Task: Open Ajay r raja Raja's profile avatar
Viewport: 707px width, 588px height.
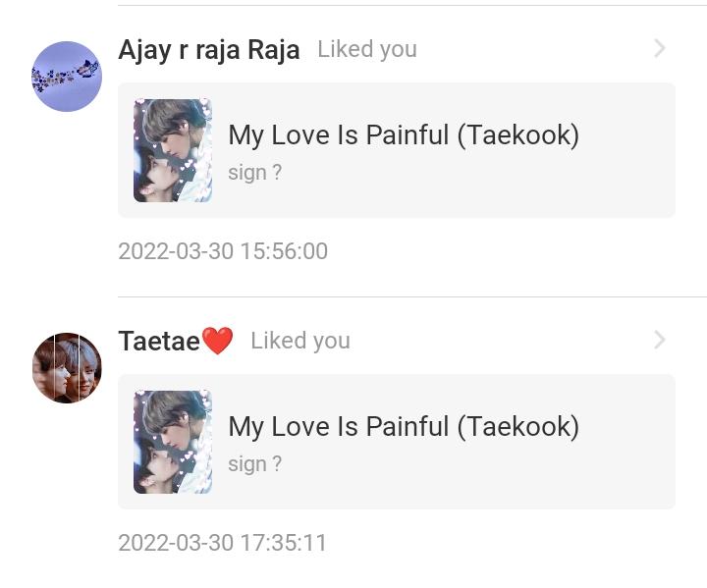Action: coord(67,76)
